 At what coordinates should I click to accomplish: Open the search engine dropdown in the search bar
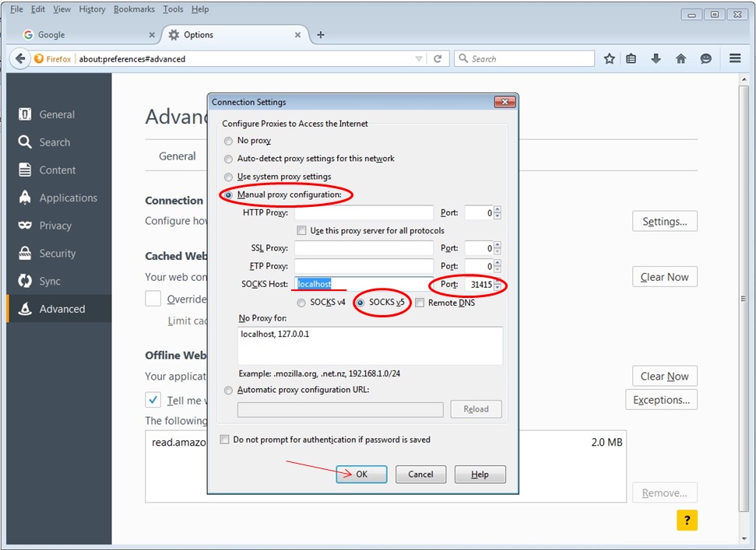tap(465, 58)
